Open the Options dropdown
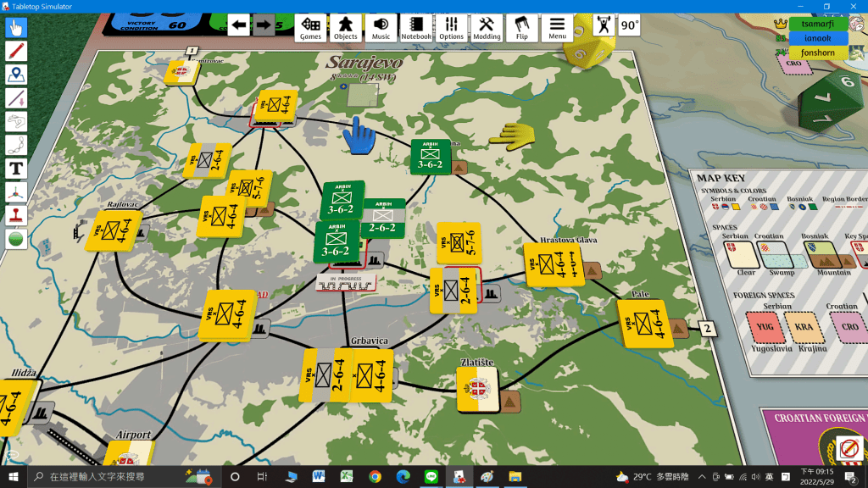868x488 pixels. [x=451, y=27]
